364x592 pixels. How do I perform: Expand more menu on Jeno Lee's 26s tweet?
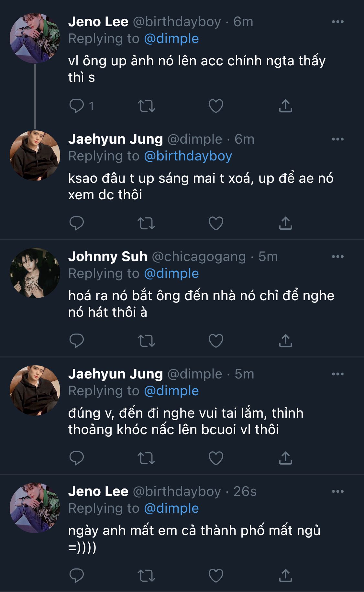point(337,491)
